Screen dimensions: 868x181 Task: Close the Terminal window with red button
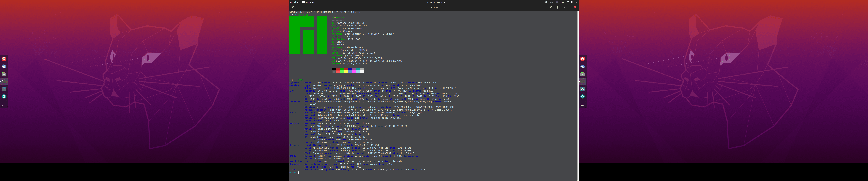tap(575, 7)
